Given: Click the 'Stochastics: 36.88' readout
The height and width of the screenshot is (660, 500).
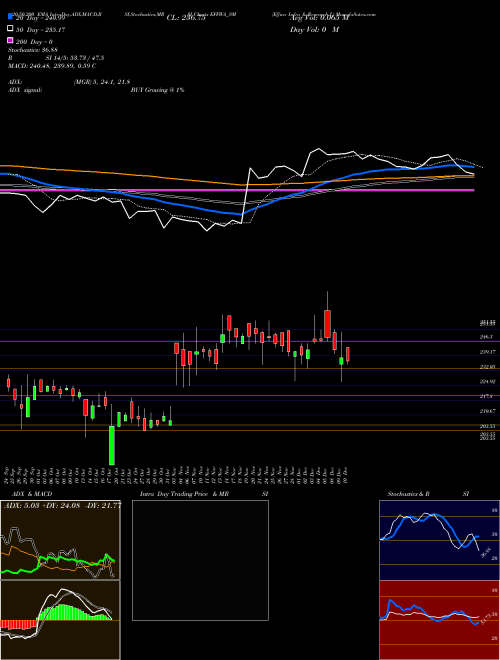Looking at the screenshot, I should click(x=32, y=50).
